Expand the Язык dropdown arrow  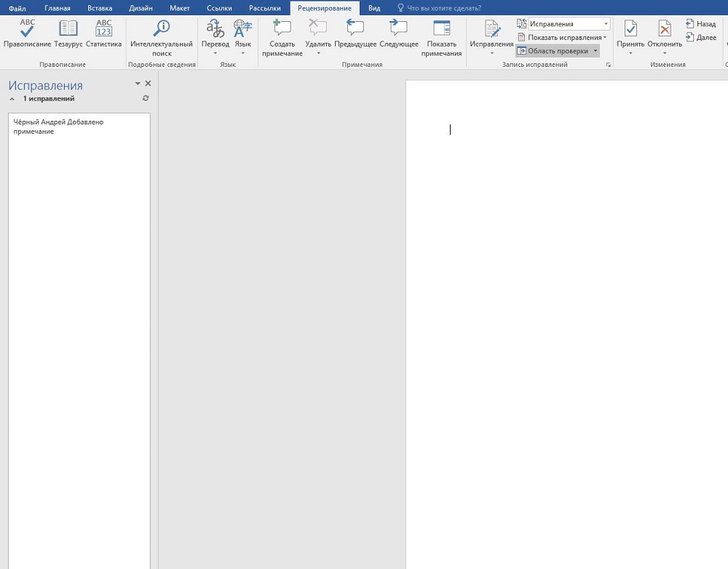pyautogui.click(x=243, y=53)
